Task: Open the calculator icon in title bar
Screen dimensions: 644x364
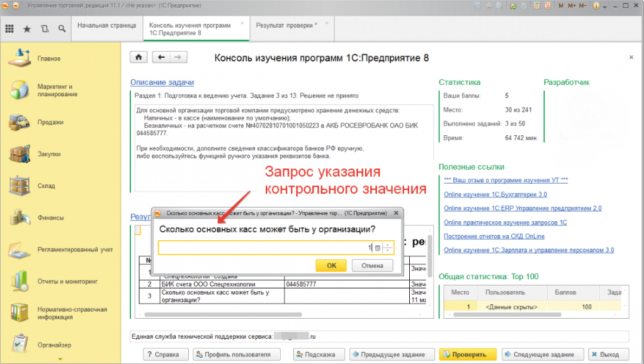Action: (x=537, y=6)
